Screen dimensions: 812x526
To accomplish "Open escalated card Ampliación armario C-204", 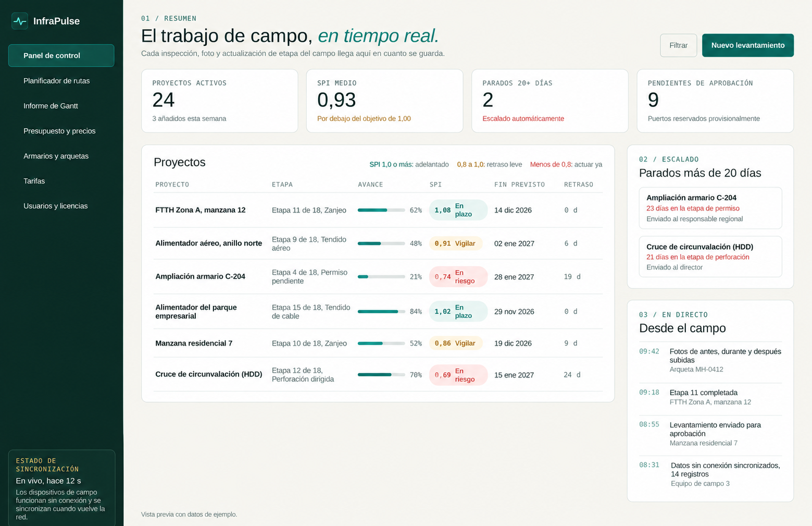I will click(710, 208).
